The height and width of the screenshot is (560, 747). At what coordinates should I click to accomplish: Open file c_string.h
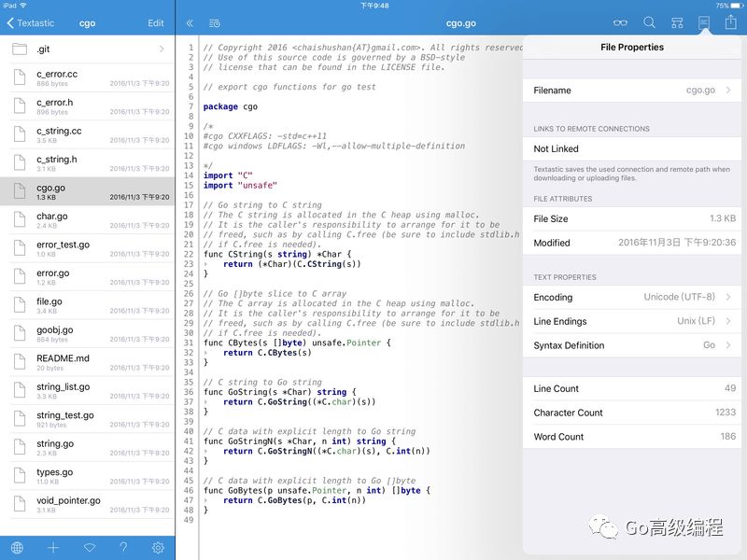tap(88, 163)
